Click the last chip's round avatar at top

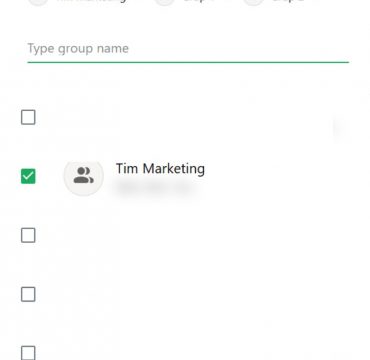[x=254, y=2]
